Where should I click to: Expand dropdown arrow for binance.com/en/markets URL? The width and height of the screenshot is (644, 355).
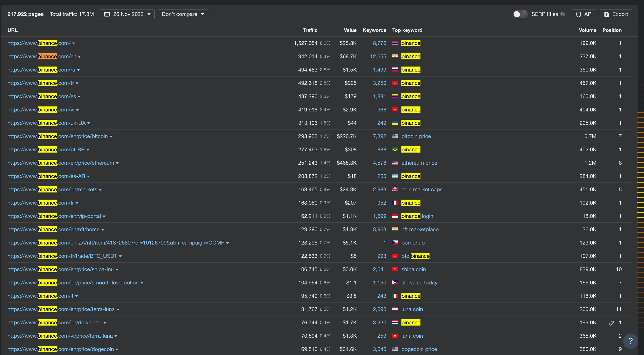100,190
